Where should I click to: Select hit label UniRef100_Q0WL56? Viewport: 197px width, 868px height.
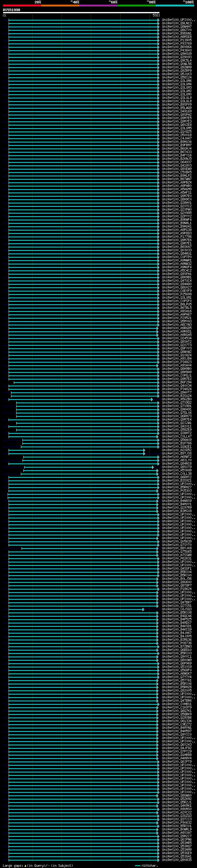pyautogui.click(x=177, y=64)
